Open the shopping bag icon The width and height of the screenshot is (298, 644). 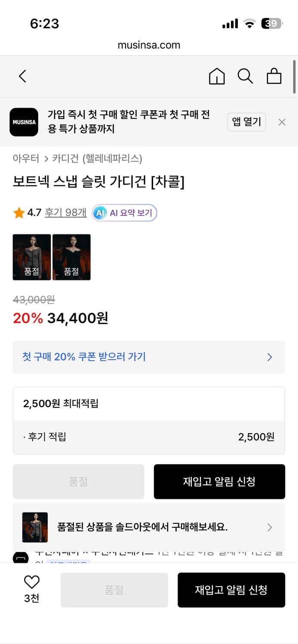(274, 76)
